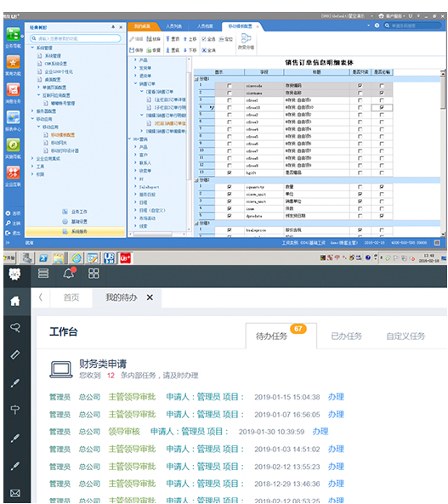Image resolution: width=448 pixels, height=504 pixels.
Task: Click the 全选 select-all icon
Action: point(204,39)
